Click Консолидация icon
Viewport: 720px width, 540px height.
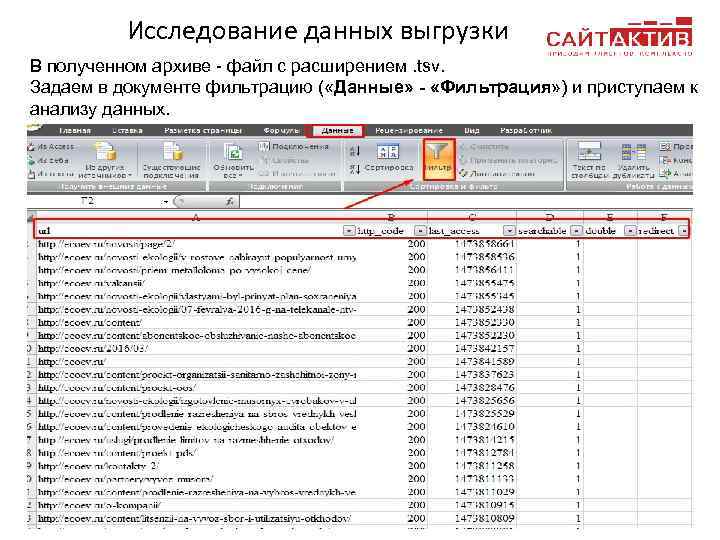point(665,160)
